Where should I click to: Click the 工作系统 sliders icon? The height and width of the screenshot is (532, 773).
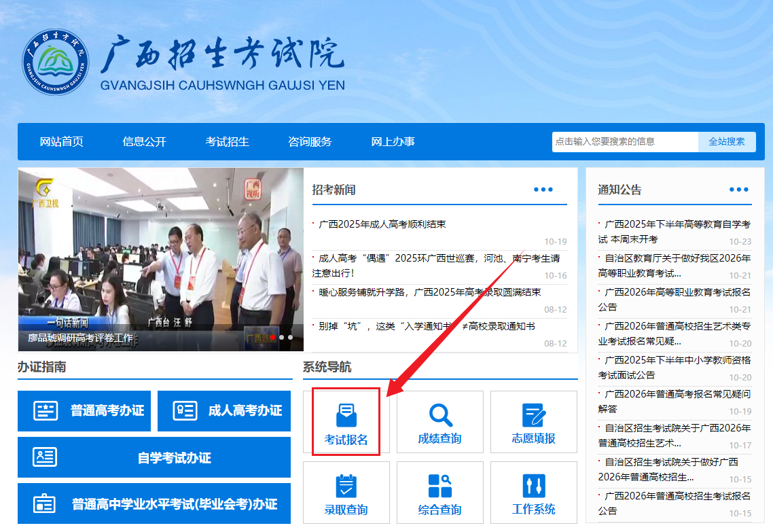click(x=533, y=486)
